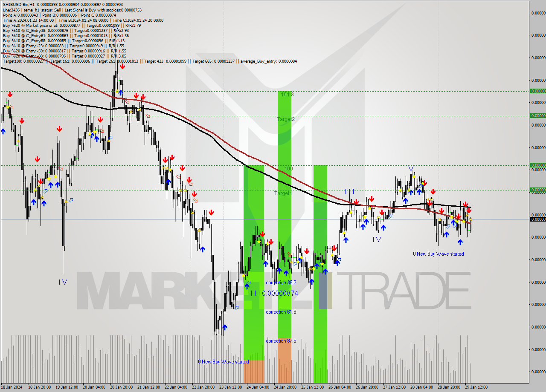Click the '20 Jan 04:00' time axis label

pyautogui.click(x=95, y=387)
